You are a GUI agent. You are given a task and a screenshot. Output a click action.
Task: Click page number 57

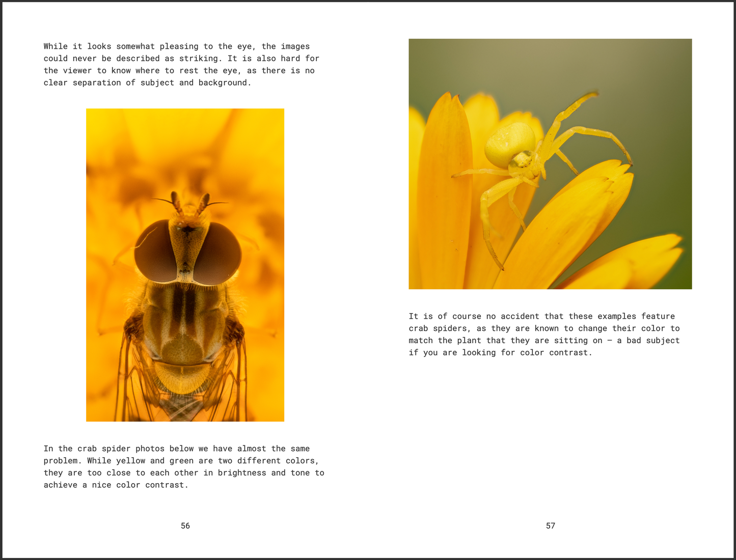pyautogui.click(x=551, y=525)
